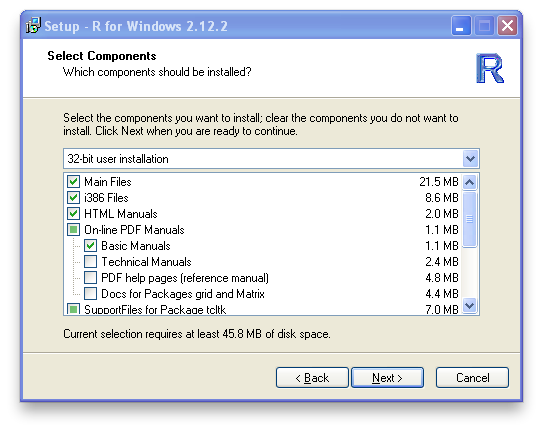Viewport: 543px width, 432px height.
Task: Click the component list scrollbar thumb
Action: pos(470,219)
